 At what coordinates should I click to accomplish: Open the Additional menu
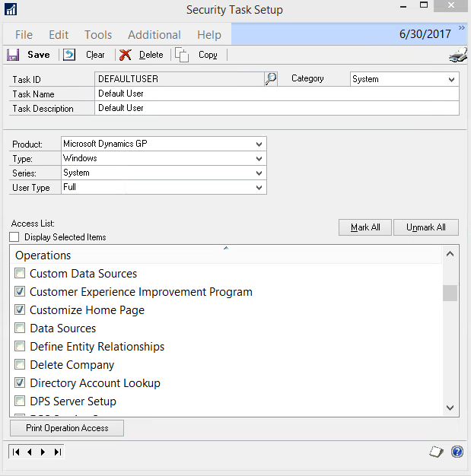[x=154, y=35]
